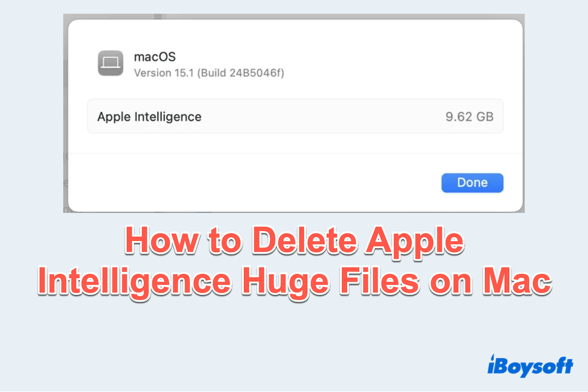The image size is (588, 392).
Task: Click the Version 15.1 text
Action: [164, 73]
